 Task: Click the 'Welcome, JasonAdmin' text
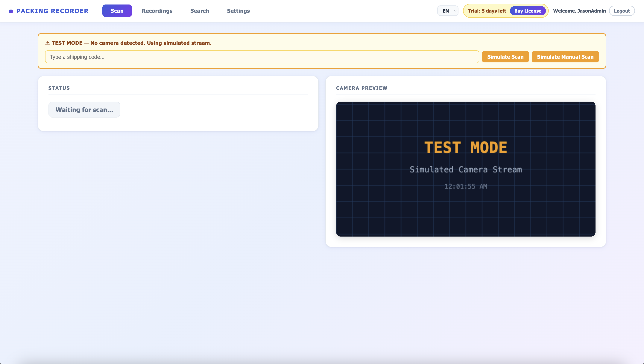click(x=579, y=11)
